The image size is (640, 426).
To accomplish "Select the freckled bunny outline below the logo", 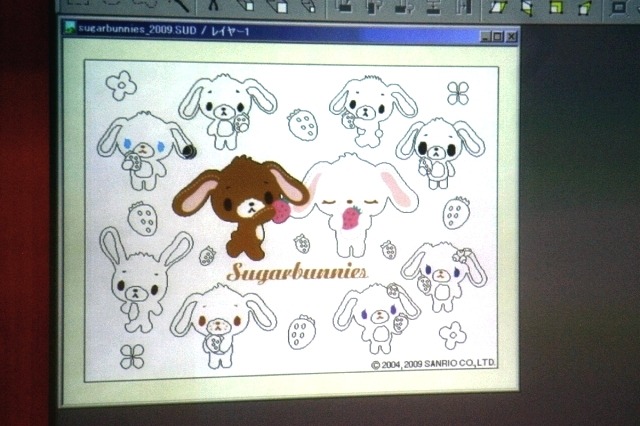I will (222, 326).
